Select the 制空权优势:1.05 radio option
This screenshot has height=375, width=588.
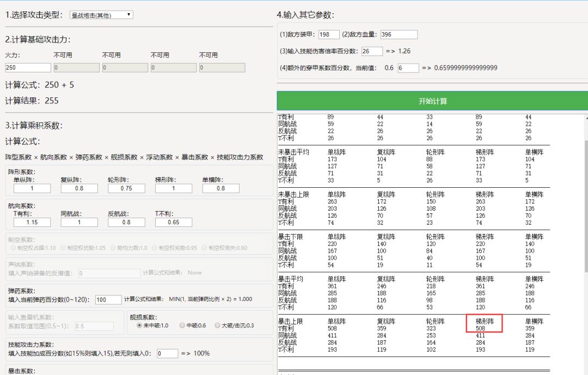pos(63,248)
